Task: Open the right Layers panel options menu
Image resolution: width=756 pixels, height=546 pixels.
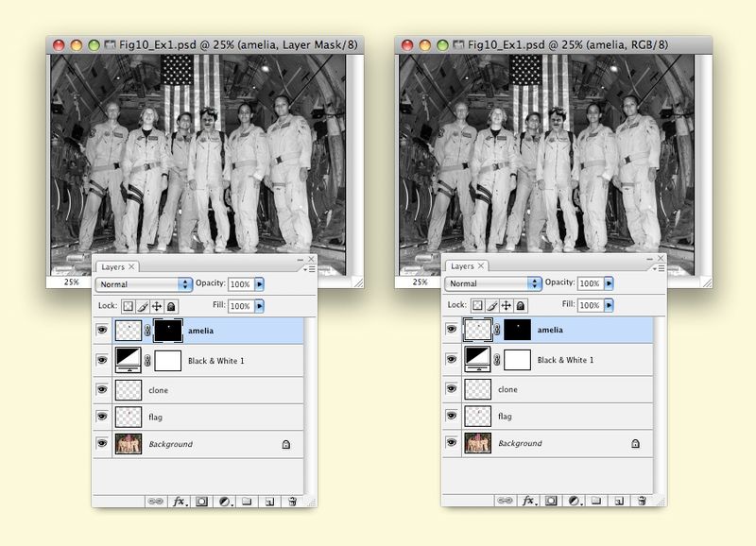Action: pos(659,269)
